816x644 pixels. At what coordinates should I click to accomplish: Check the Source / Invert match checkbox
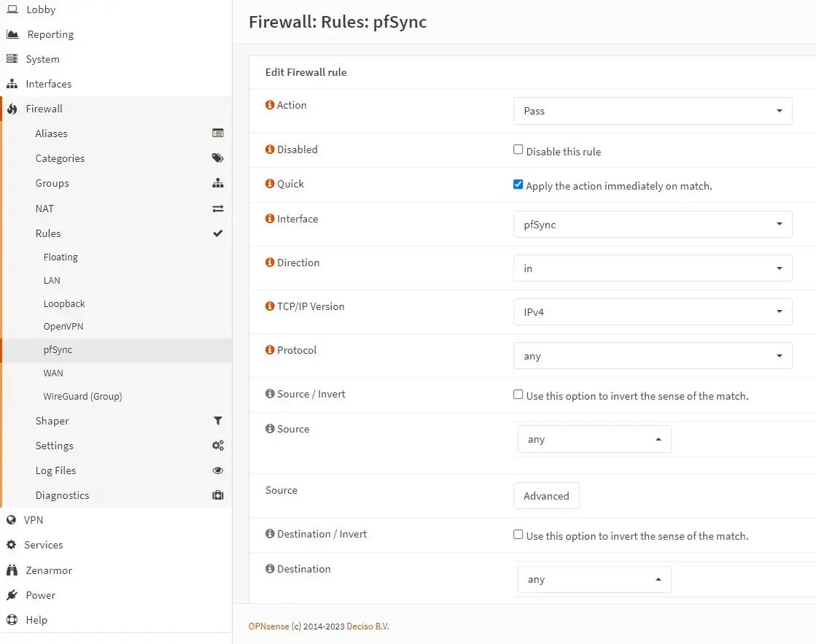pos(518,394)
